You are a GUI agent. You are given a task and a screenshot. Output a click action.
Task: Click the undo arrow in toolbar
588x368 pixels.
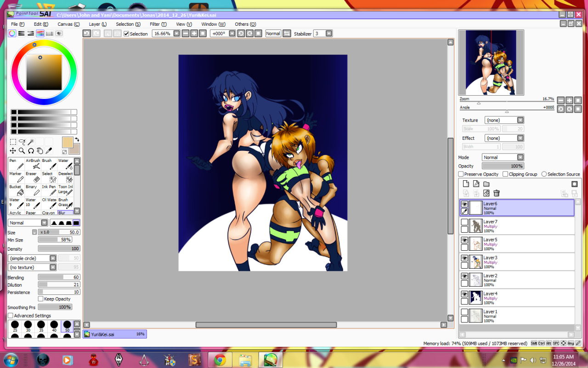coord(87,34)
